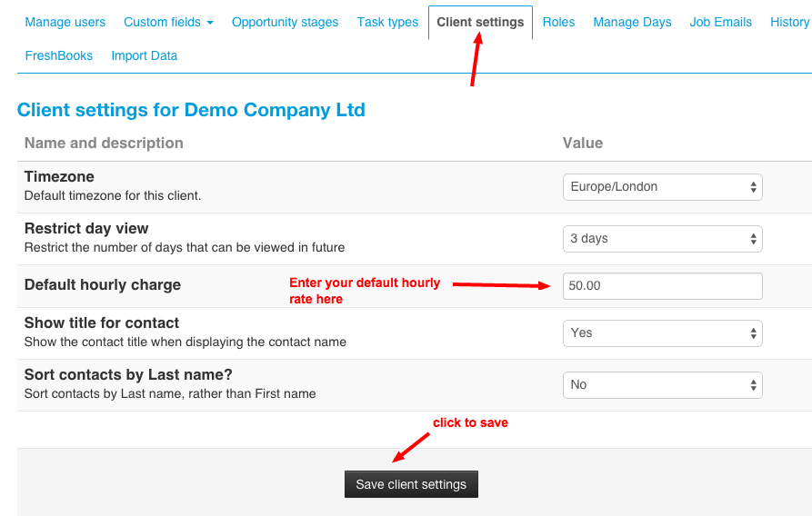
Task: Select the Client settings tab
Action: coord(480,22)
